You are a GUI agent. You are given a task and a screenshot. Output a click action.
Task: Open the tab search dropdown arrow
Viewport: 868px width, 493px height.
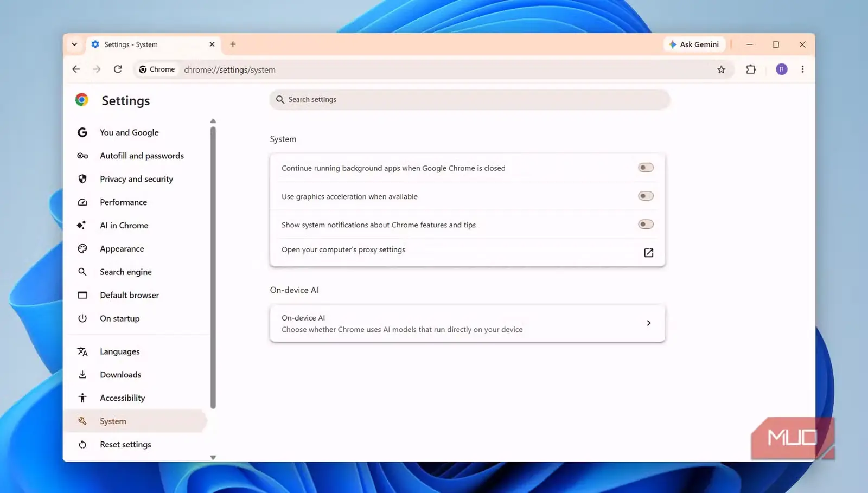[x=74, y=44]
